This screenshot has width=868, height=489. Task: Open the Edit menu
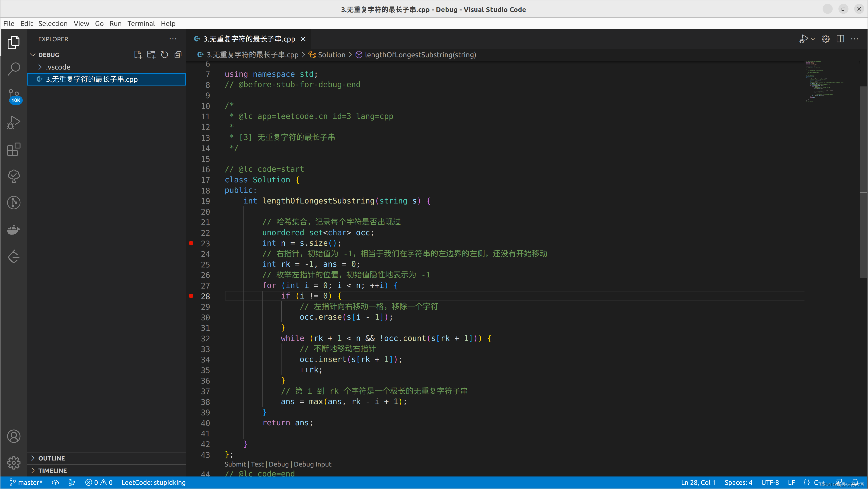[26, 24]
